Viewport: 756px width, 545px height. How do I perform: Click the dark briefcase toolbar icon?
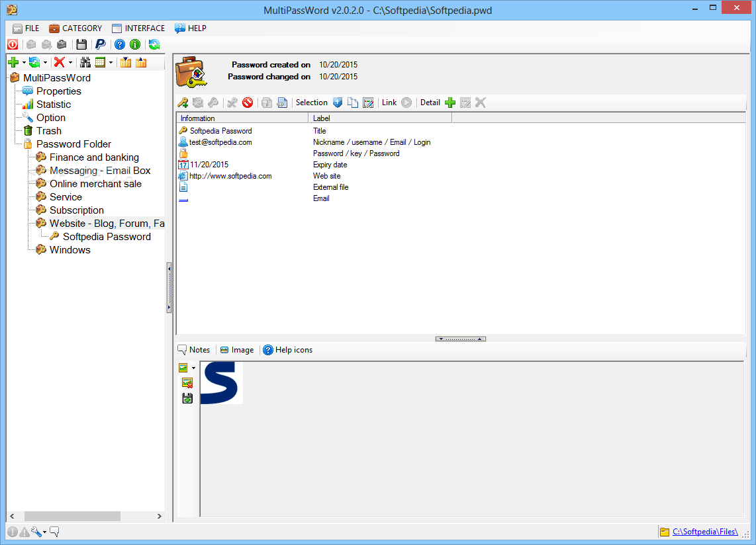pyautogui.click(x=62, y=45)
